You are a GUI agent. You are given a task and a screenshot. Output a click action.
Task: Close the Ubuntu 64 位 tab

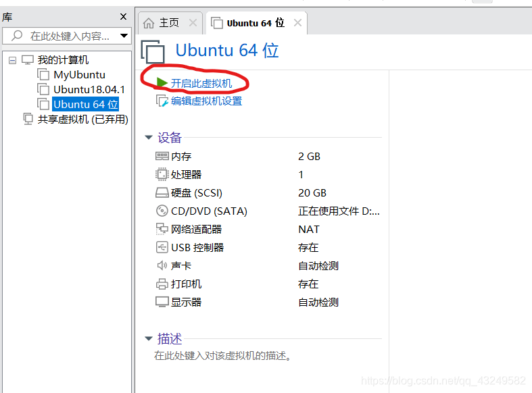[297, 23]
